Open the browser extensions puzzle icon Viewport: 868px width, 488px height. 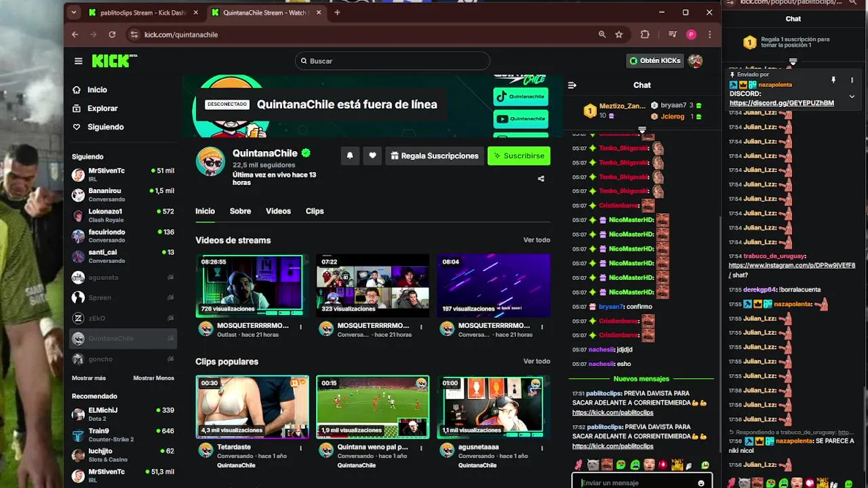(x=645, y=35)
